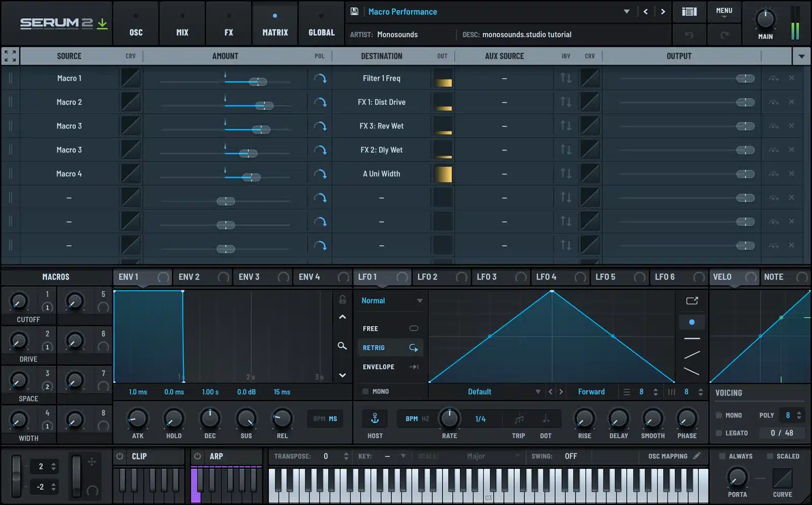The image size is (812, 505).
Task: Enable the LFO MONO checkbox
Action: 365,391
